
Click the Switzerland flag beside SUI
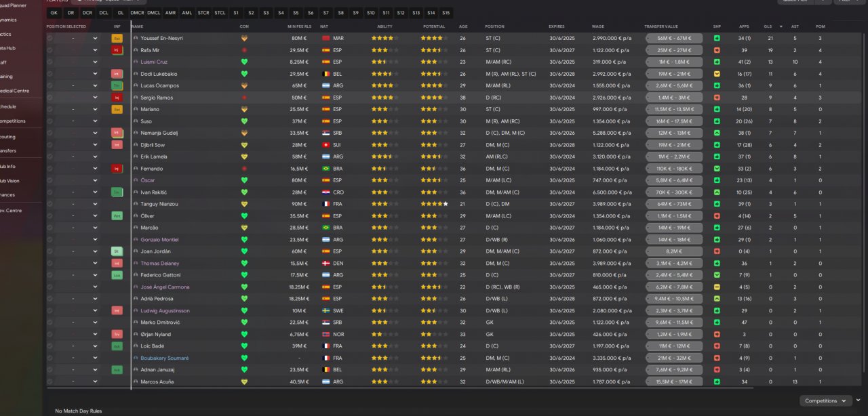[x=326, y=145]
